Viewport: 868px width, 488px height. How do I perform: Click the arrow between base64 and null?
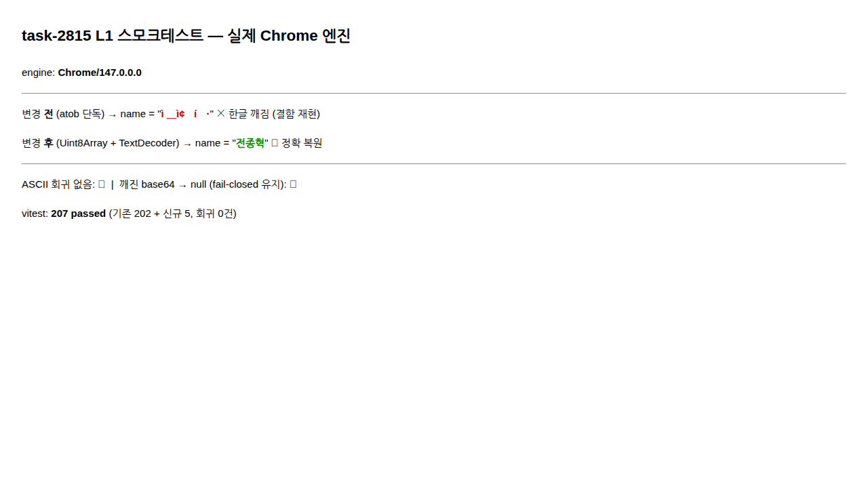coord(182,185)
